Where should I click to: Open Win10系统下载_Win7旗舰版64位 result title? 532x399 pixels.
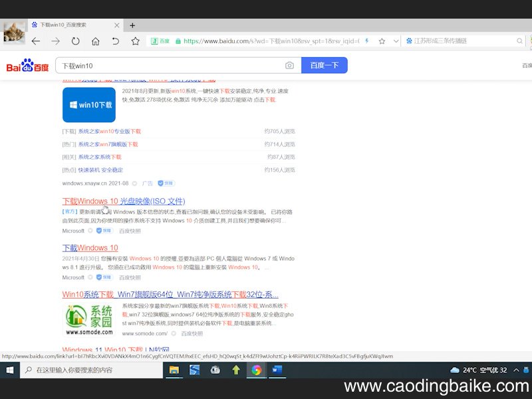[x=170, y=294]
